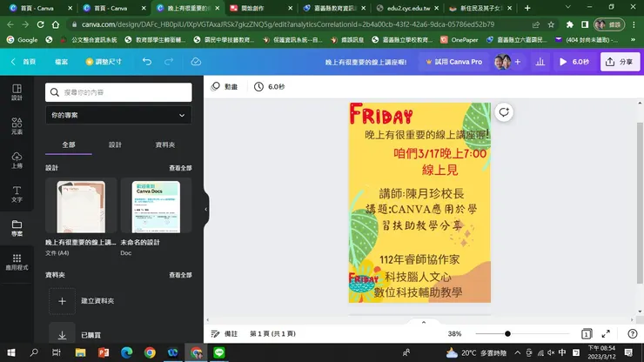Open PowerPoint from the taskbar
This screenshot has width=644, height=362.
point(104,352)
